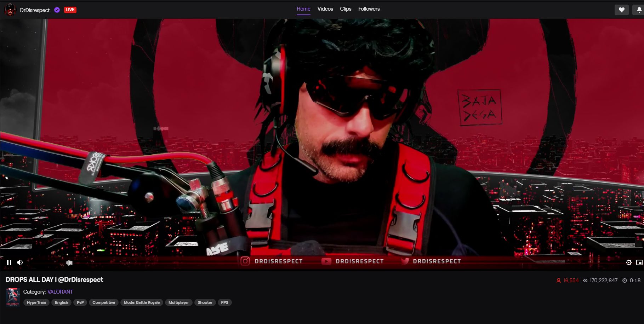Select the Mode: Battle Royale tag
This screenshot has width=644, height=324.
pyautogui.click(x=141, y=302)
